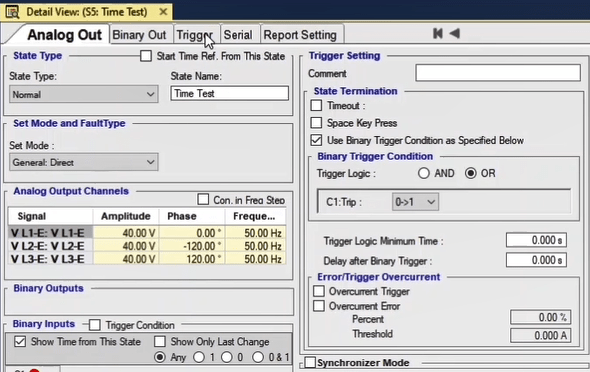Enable Space Key Press termination
Viewport: 590px width, 372px height.
(316, 123)
